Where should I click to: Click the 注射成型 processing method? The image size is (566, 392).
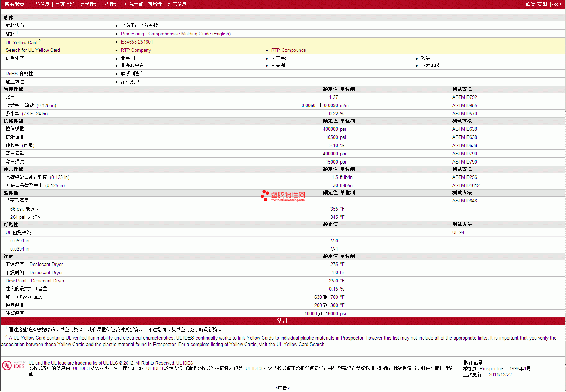coord(130,82)
